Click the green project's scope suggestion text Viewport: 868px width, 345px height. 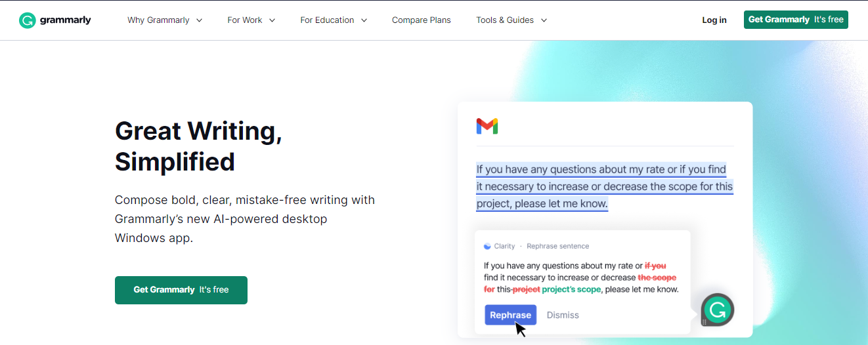571,289
